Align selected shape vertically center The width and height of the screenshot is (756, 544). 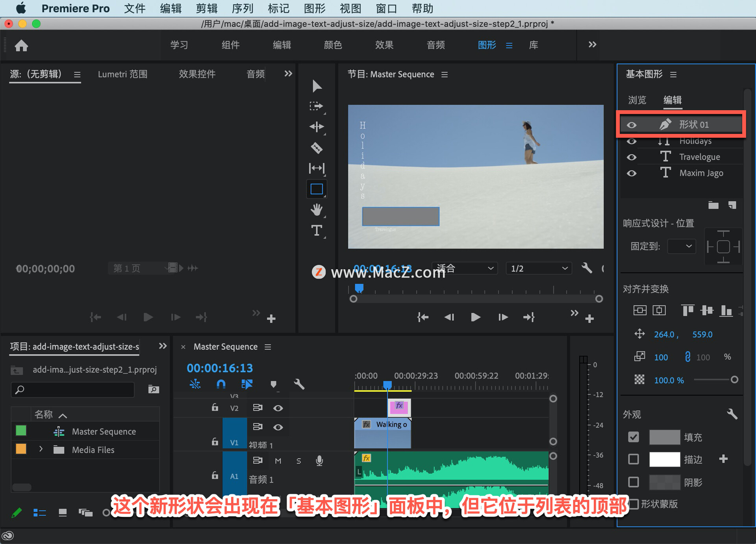pos(640,311)
